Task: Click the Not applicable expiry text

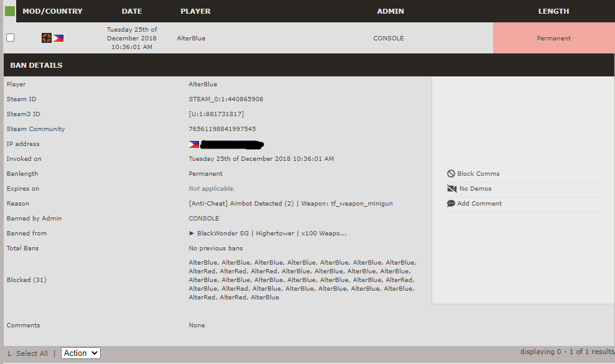Action: click(212, 188)
